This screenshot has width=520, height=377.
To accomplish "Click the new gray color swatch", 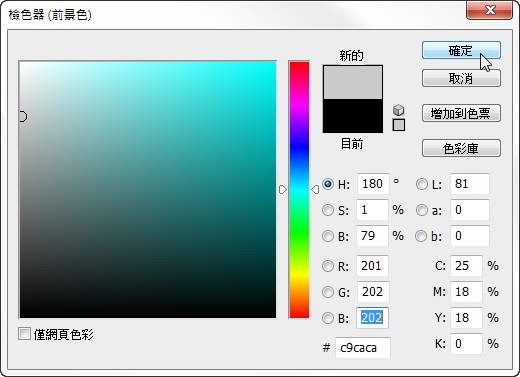I will 353,82.
